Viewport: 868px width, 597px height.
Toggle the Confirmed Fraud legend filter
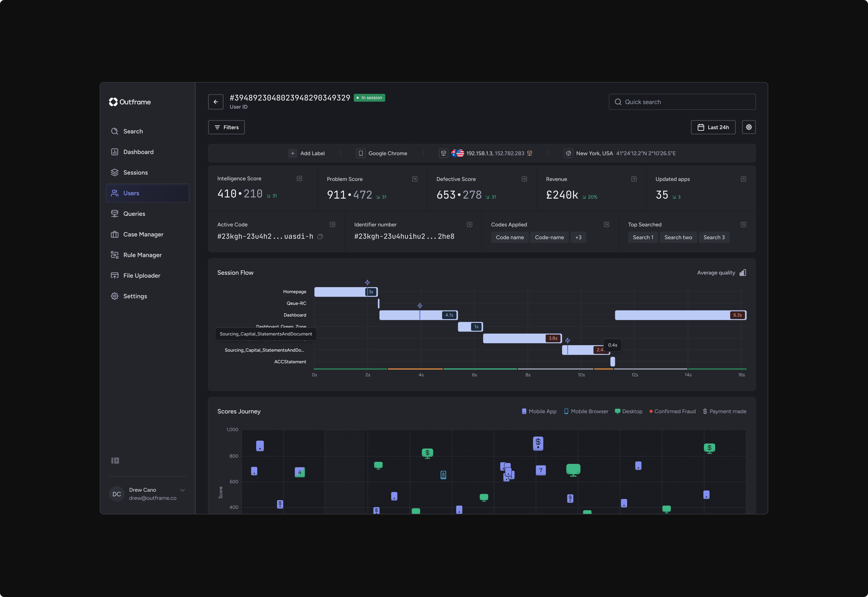672,411
